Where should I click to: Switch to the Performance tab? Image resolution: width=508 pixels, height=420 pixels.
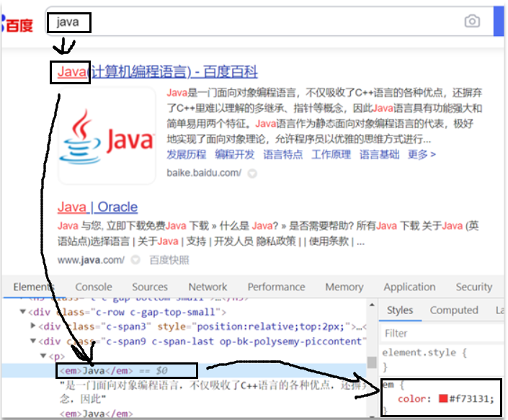tap(277, 287)
